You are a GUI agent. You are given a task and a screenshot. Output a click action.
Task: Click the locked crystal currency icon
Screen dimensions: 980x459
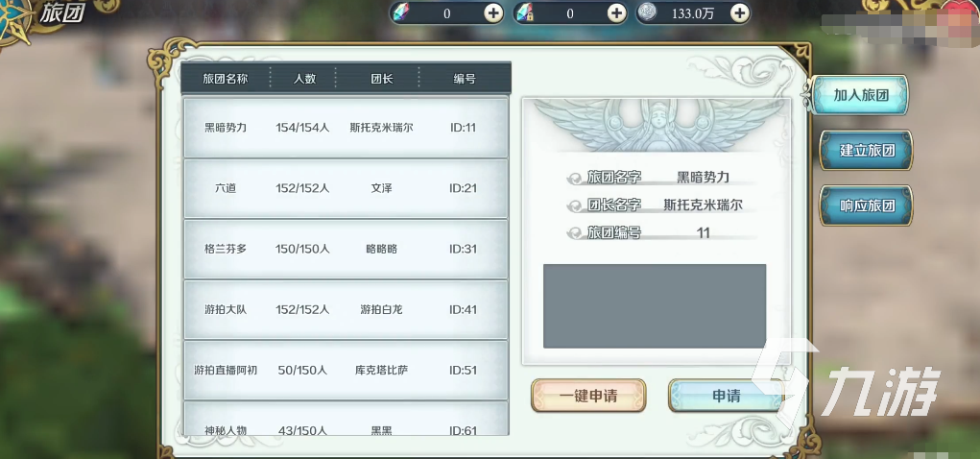pos(525,12)
